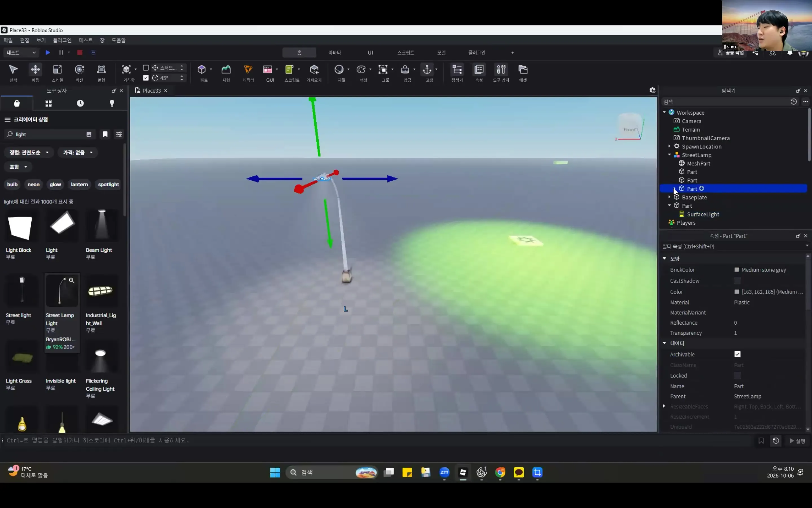Viewport: 812px width, 508px height.
Task: Filter results with the spotlight tag
Action: 108,185
